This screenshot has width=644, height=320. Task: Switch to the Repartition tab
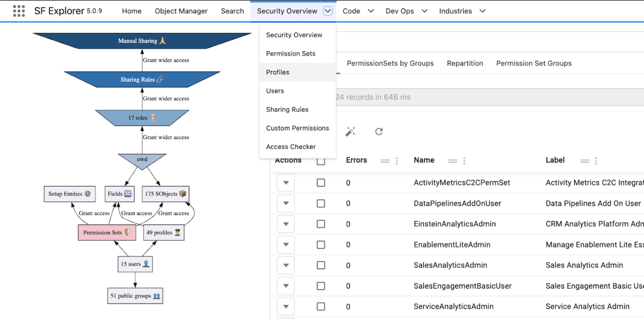click(x=465, y=63)
